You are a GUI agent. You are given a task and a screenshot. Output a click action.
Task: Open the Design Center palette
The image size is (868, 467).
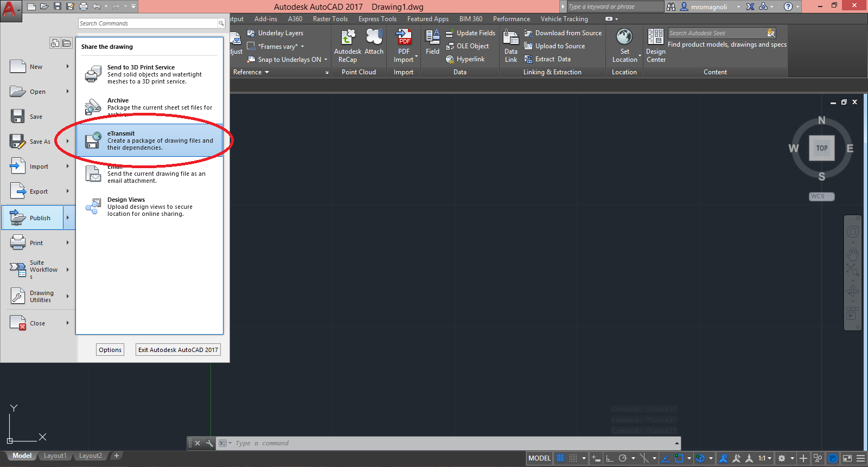[656, 46]
